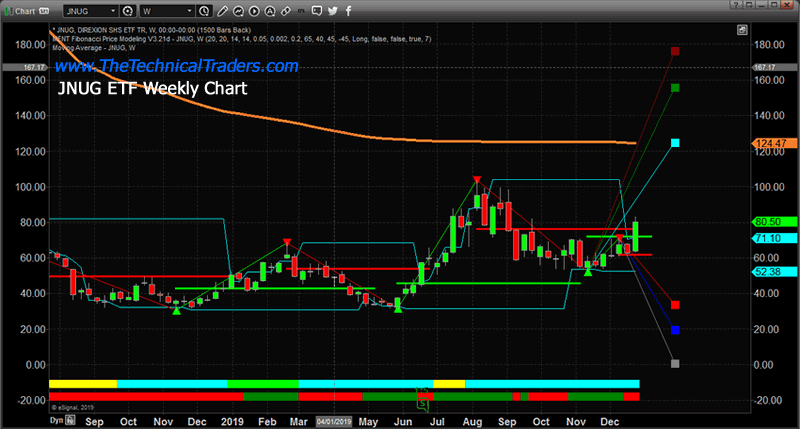Open the alerts icon with letter A
Image resolution: width=800 pixels, height=429 pixels.
point(270,11)
